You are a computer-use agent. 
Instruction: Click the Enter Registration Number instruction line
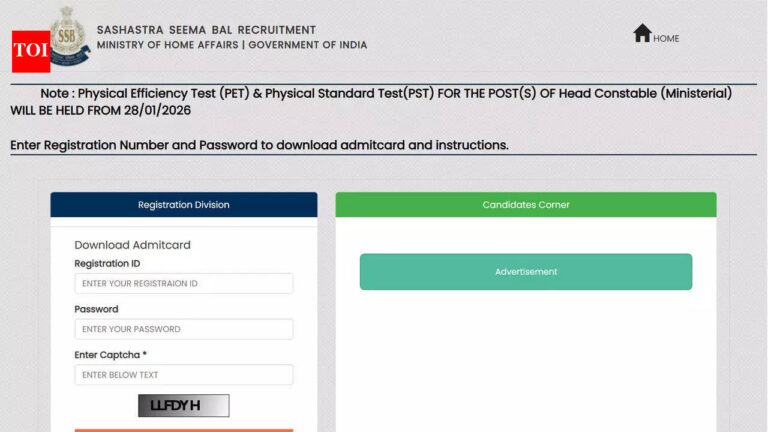coord(260,145)
